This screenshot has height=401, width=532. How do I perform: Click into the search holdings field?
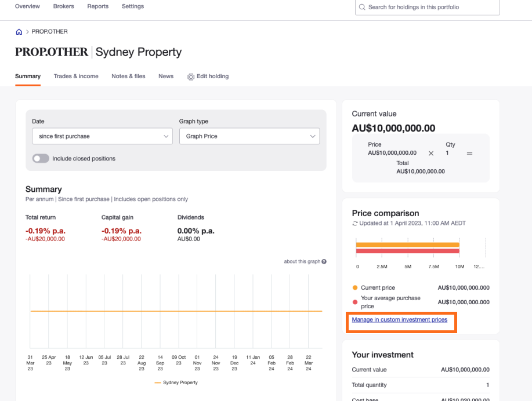click(x=428, y=7)
